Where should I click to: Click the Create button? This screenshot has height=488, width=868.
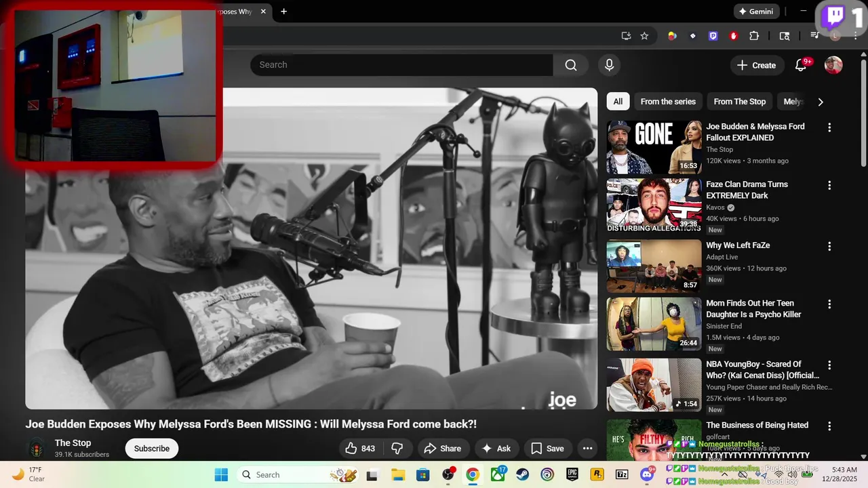757,65
